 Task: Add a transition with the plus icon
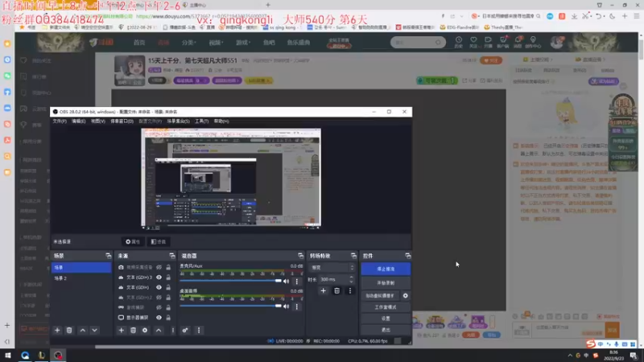(x=324, y=291)
